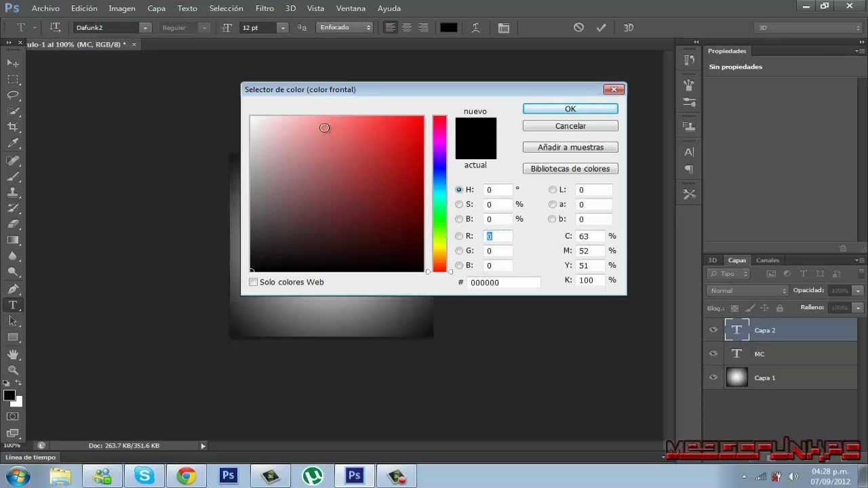Click OK in the color picker
The image size is (868, 488).
tap(570, 108)
